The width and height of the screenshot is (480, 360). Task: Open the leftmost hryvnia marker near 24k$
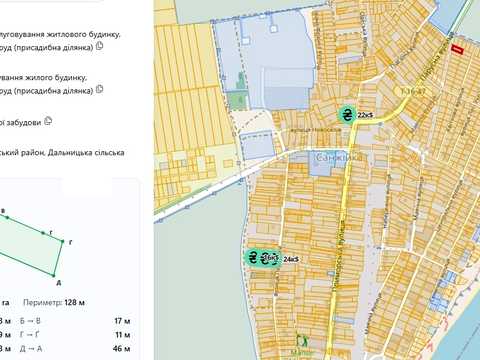pos(253,258)
